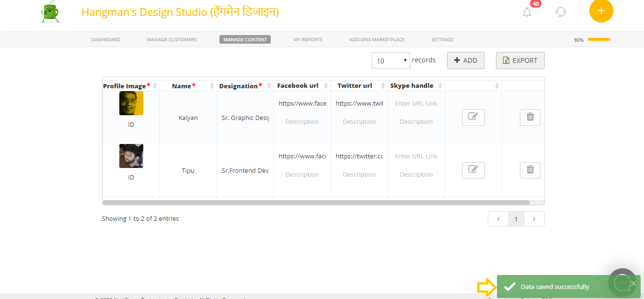Go to next page arrow
644x299 pixels.
point(534,219)
